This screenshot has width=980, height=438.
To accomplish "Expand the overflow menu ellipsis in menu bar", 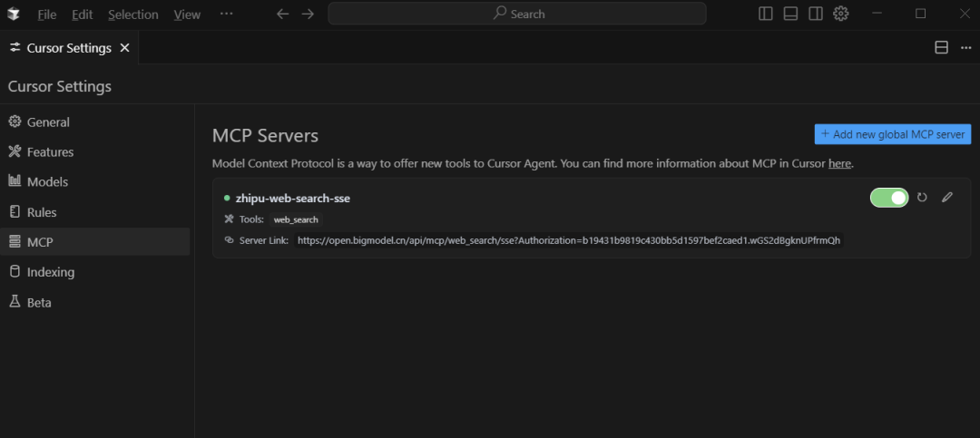I will click(x=226, y=14).
